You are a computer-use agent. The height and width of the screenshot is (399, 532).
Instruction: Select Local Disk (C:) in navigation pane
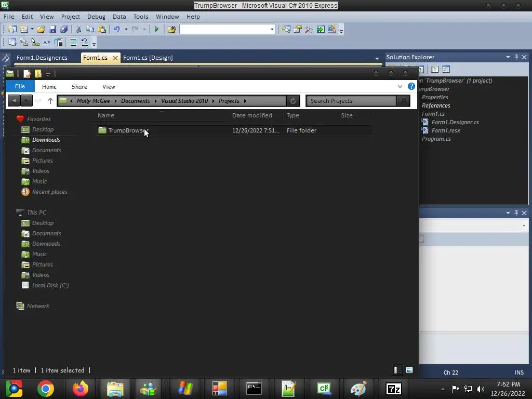(x=50, y=285)
